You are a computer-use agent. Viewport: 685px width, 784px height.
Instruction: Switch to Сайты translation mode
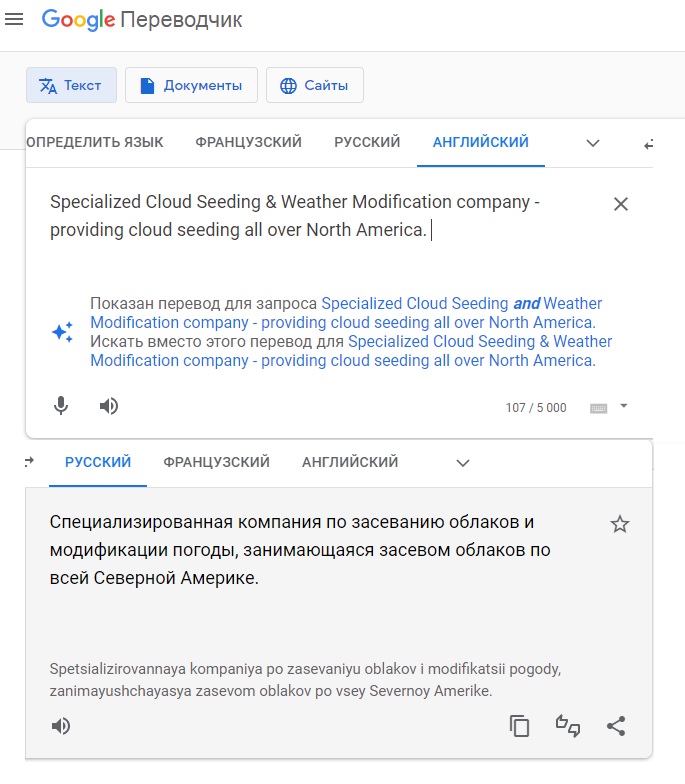click(314, 86)
